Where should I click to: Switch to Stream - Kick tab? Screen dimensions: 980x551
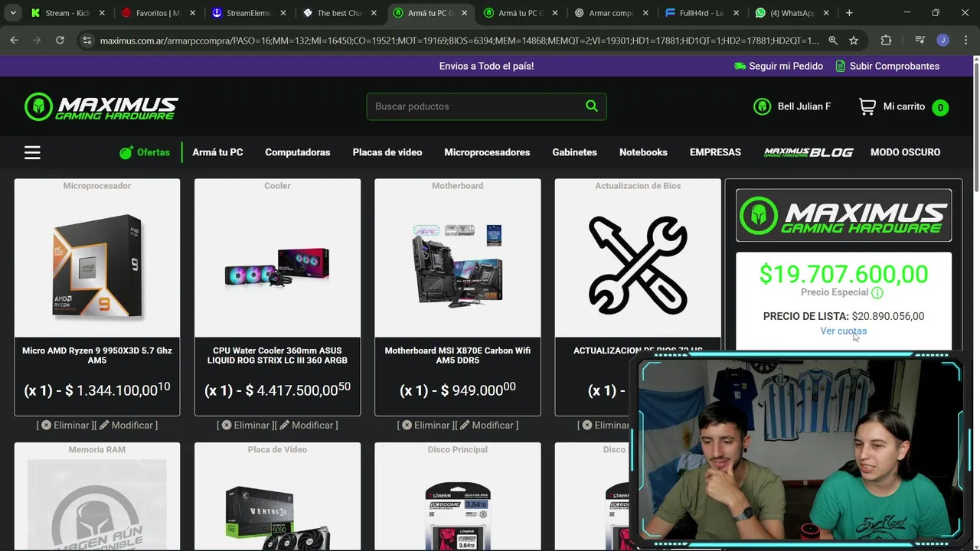point(67,13)
